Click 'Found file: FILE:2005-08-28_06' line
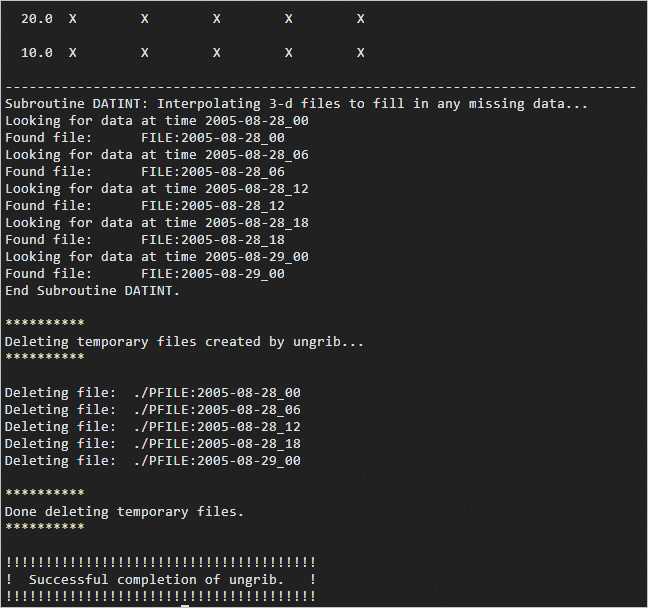Image resolution: width=648 pixels, height=608 pixels. 144,172
